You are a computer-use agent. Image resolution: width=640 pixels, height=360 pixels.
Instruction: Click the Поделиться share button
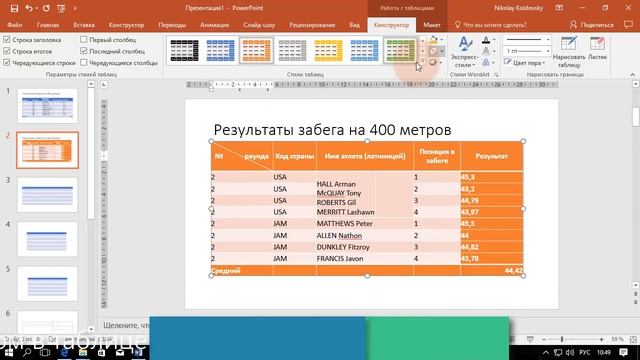coord(591,25)
